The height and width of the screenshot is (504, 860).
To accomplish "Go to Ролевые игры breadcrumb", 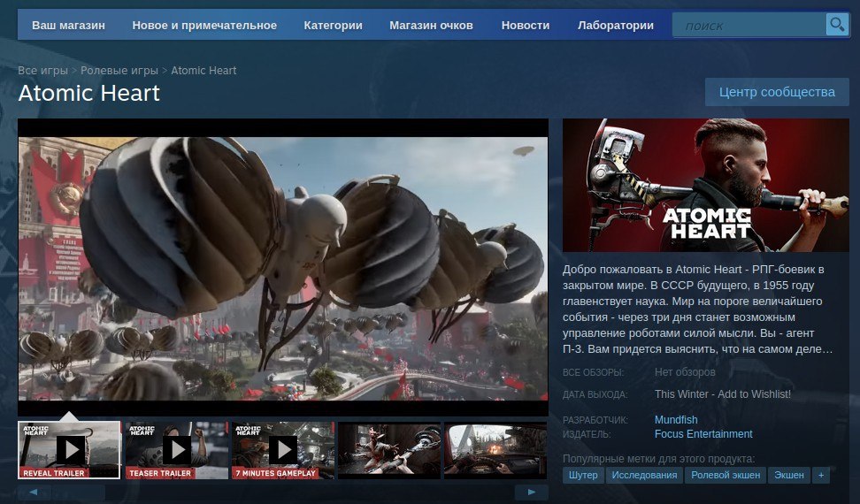I will (119, 70).
